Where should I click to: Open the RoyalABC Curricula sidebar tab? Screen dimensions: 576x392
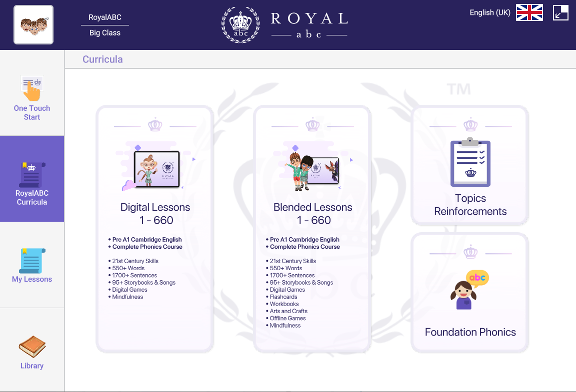click(32, 179)
